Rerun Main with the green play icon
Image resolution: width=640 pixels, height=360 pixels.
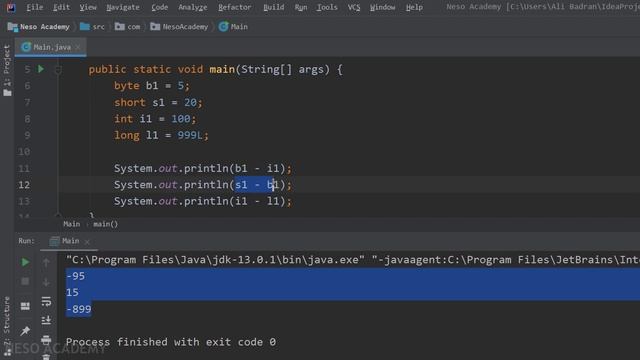pyautogui.click(x=25, y=262)
